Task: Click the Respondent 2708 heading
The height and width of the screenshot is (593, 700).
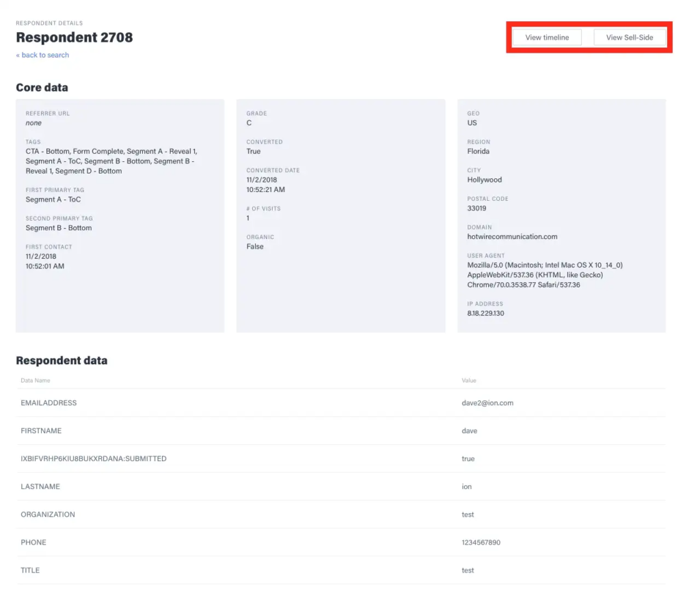Action: 75,38
